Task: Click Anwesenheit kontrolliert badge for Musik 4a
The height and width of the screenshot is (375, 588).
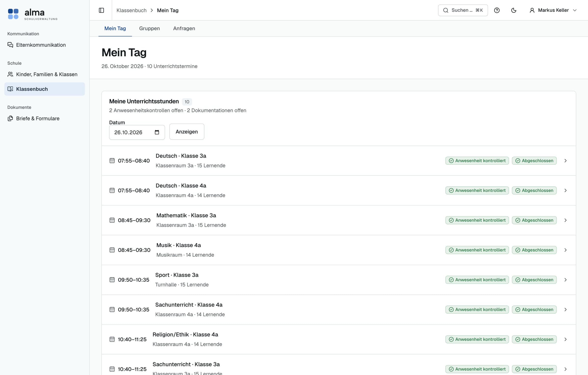Action: (477, 250)
